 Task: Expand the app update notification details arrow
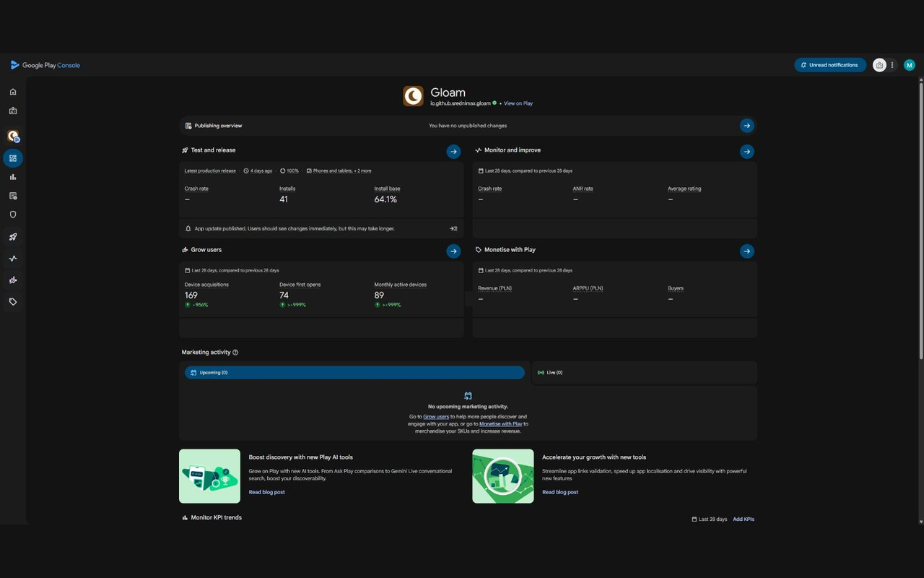[x=453, y=229]
